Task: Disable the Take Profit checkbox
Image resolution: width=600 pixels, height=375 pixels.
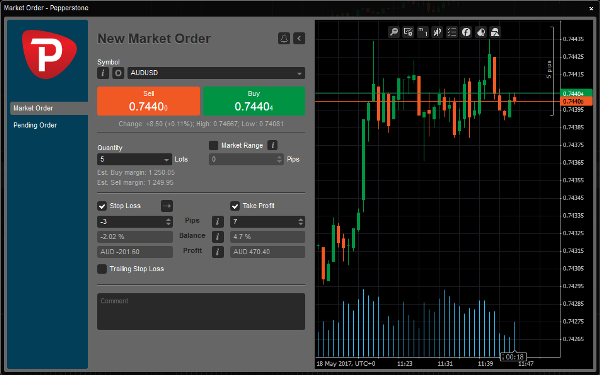Action: coord(235,206)
